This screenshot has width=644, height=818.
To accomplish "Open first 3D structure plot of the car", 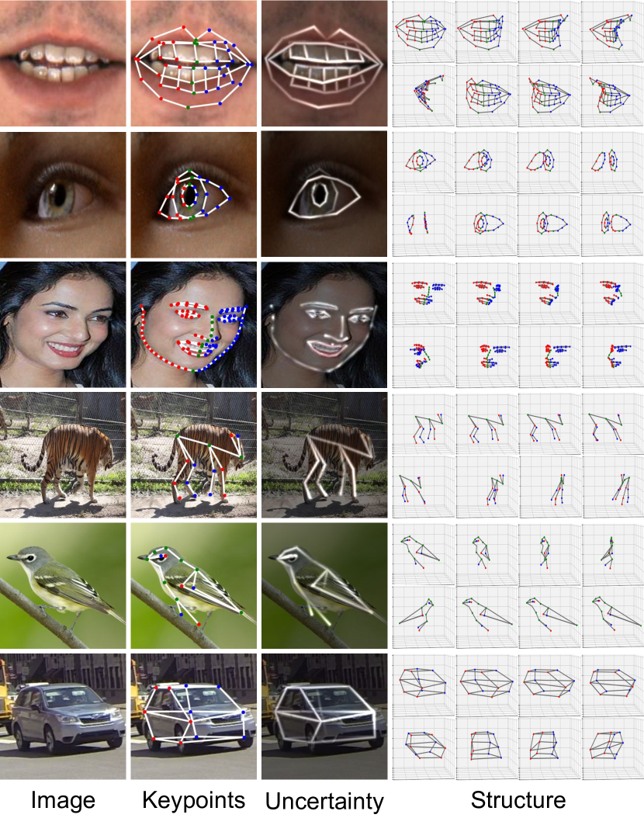I will tap(424, 685).
